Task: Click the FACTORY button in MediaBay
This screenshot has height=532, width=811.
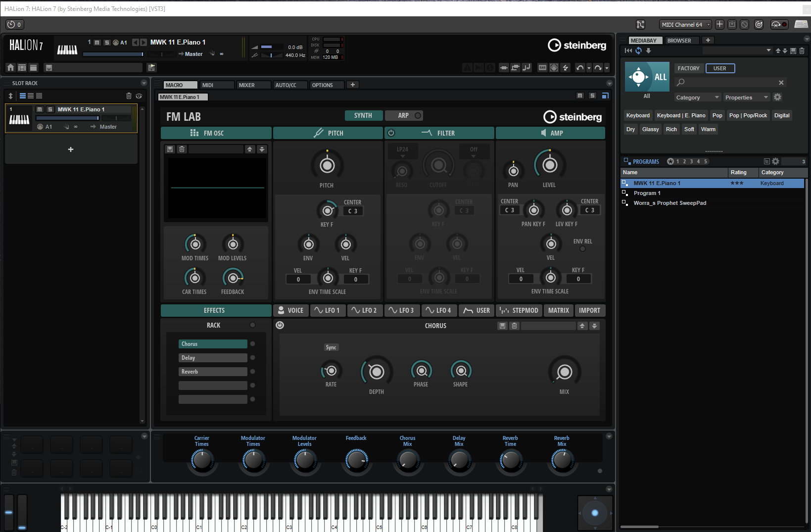Action: pyautogui.click(x=688, y=68)
